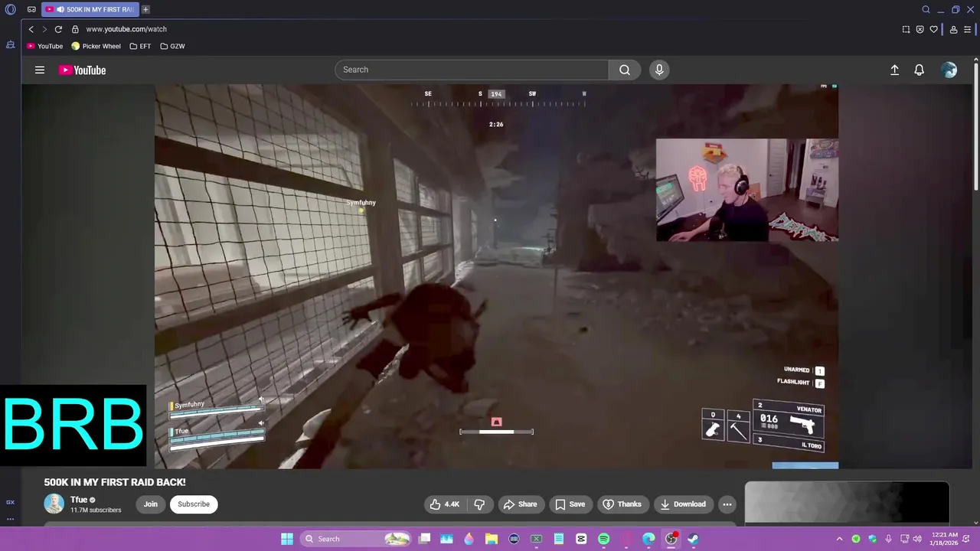The height and width of the screenshot is (551, 980).
Task: Click the 11.7M subscribers text
Action: [96, 510]
